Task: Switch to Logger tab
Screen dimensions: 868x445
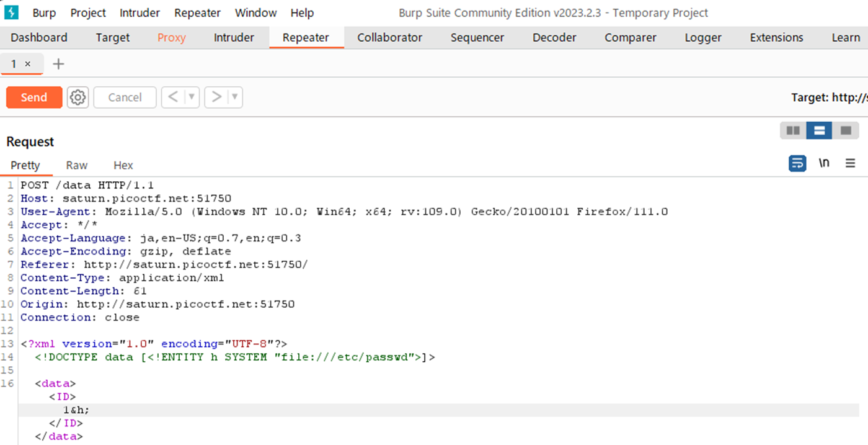Action: click(703, 38)
